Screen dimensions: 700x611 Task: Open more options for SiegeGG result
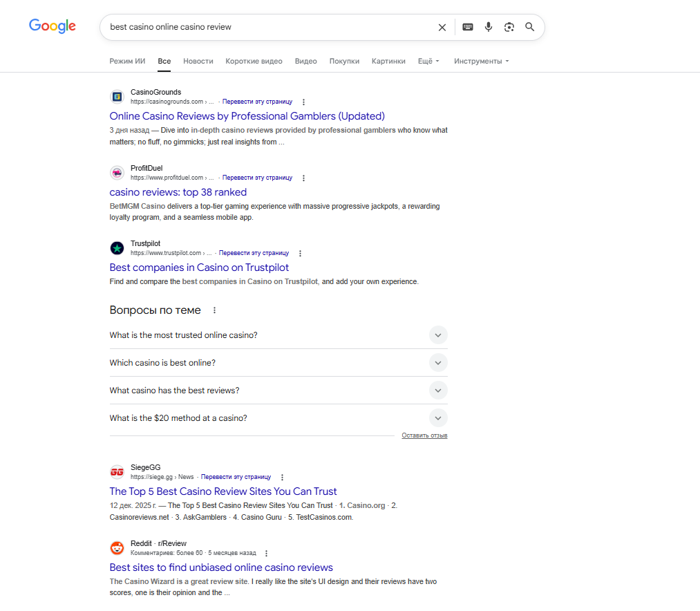pos(282,477)
